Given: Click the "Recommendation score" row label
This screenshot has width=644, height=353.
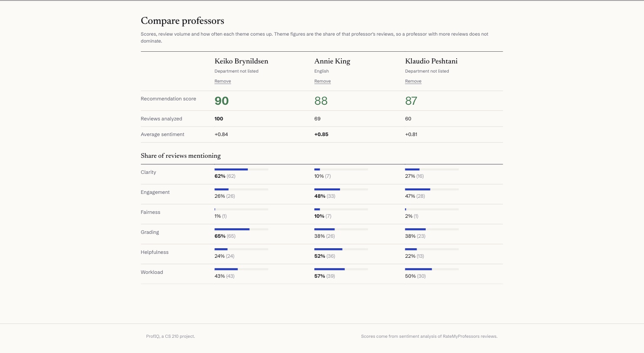Looking at the screenshot, I should point(168,99).
